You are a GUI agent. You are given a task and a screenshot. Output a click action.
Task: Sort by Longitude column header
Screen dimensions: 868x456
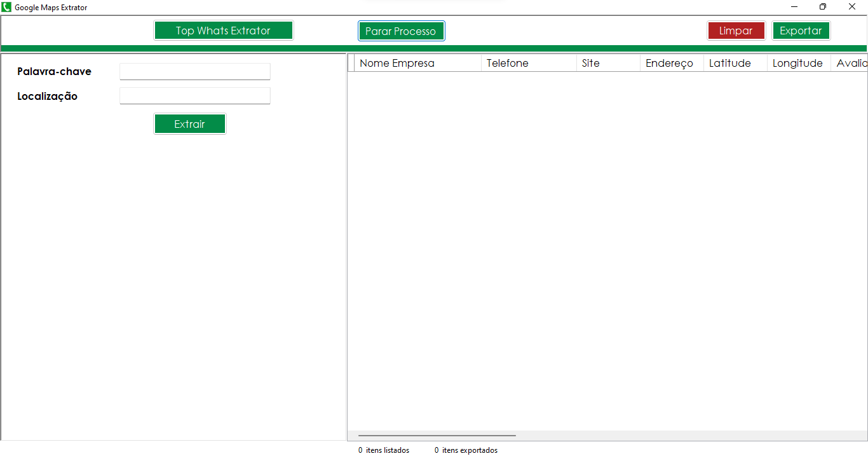coord(799,63)
